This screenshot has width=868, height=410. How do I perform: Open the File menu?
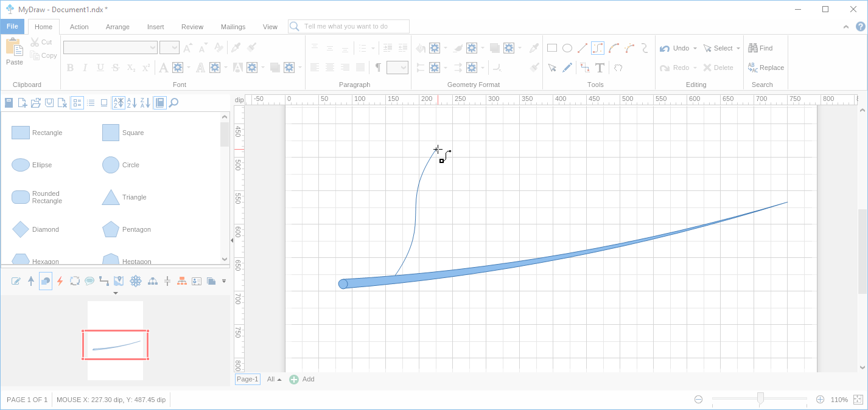(12, 26)
